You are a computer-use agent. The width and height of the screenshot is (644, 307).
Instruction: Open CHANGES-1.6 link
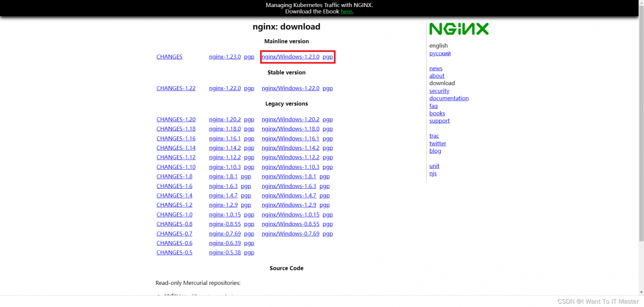pos(174,186)
